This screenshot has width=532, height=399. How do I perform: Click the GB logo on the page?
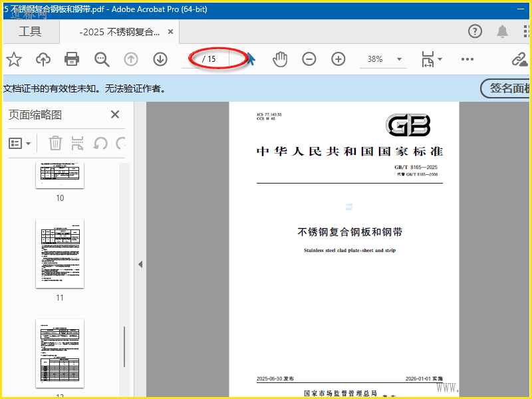[x=408, y=125]
